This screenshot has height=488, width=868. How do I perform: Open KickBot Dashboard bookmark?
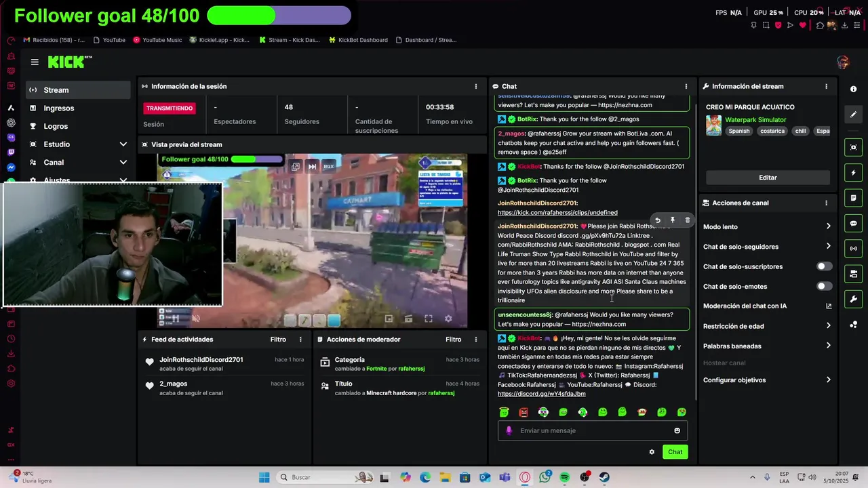click(358, 40)
